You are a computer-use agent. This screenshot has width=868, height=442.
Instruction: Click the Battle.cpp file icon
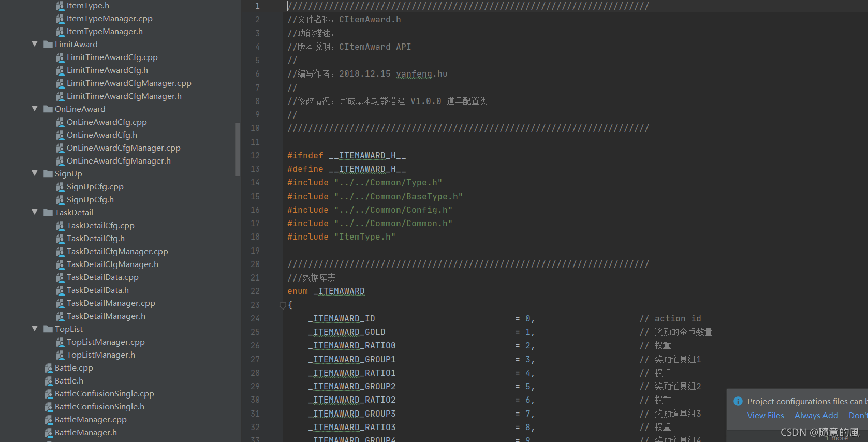[49, 368]
